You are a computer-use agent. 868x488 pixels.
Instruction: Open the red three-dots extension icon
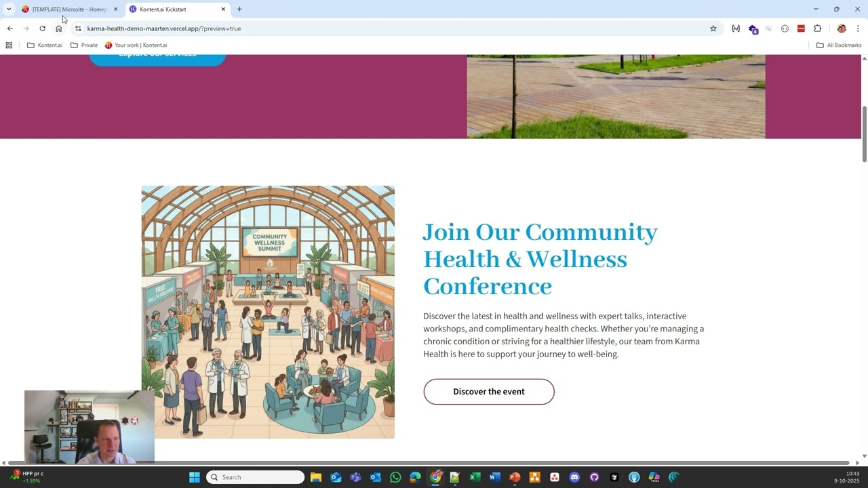coord(801,28)
